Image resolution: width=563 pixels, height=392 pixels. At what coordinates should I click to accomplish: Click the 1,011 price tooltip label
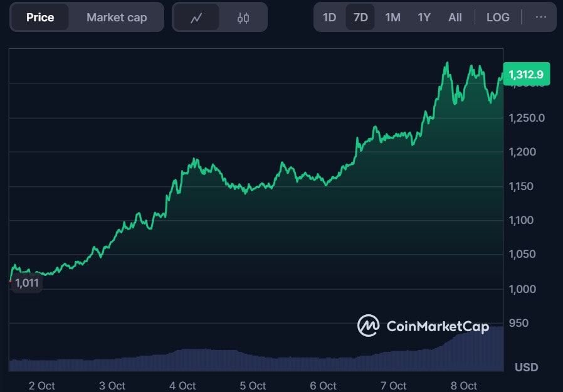pyautogui.click(x=26, y=283)
